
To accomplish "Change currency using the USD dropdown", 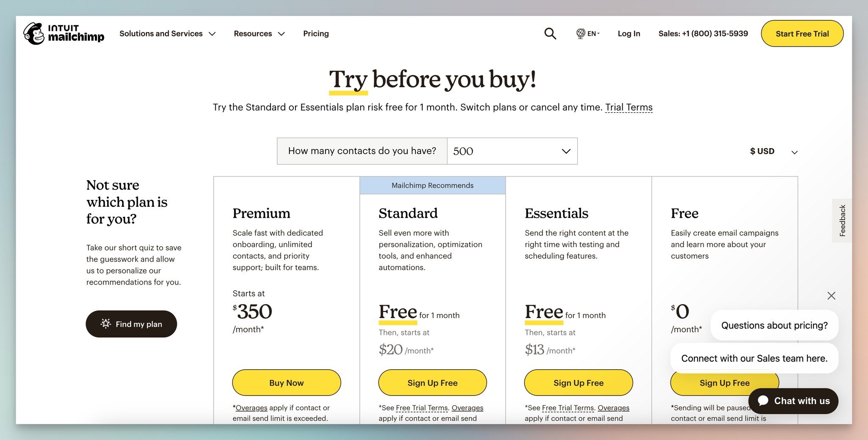I will pos(773,151).
